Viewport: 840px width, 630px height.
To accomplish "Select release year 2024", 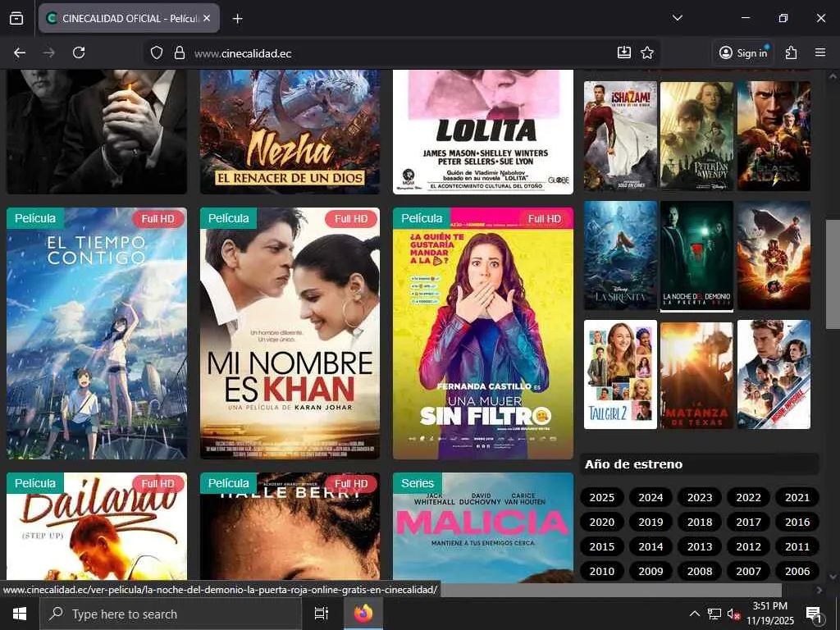I will click(651, 497).
